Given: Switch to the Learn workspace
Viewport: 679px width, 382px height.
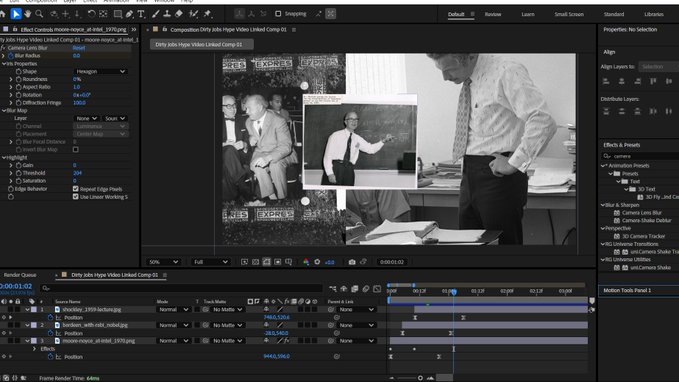Looking at the screenshot, I should pos(527,14).
